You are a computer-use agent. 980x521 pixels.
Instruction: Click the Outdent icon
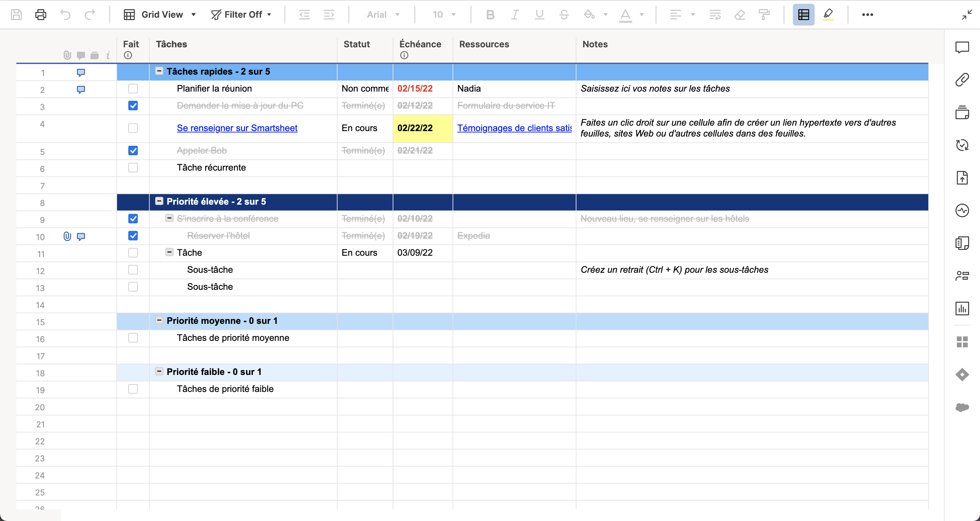[x=304, y=14]
